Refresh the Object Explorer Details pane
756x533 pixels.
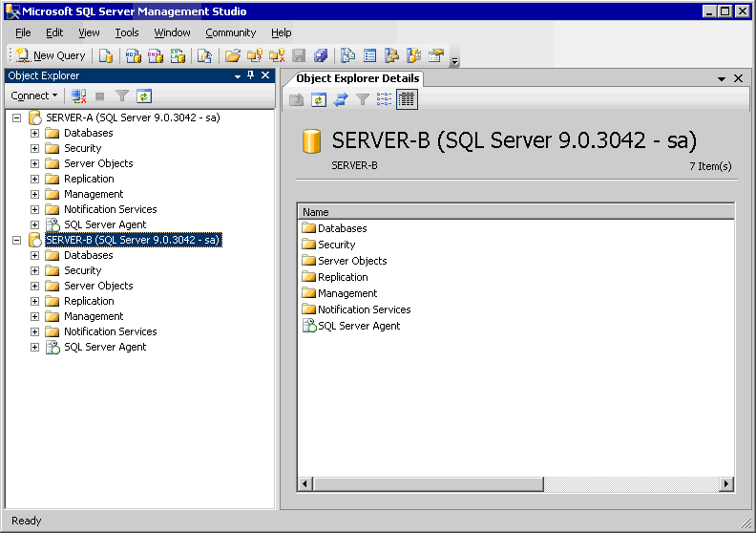[x=319, y=99]
